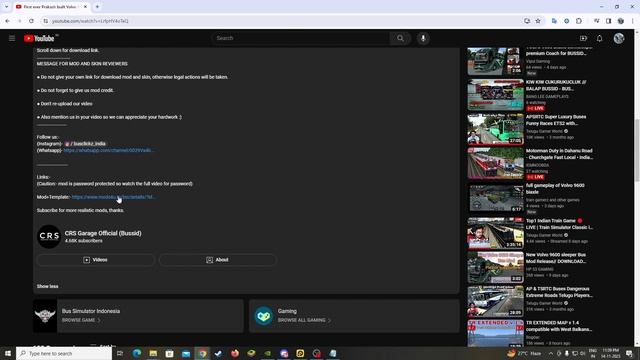This screenshot has height=360, width=640.
Task: Open 'Motorman Duty in Dahanu Road' video thumbnail
Action: click(495, 164)
